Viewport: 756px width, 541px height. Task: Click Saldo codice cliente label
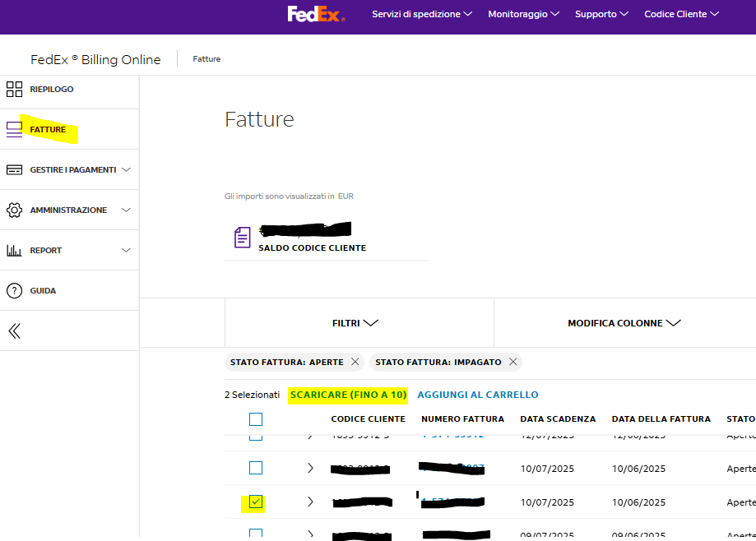[312, 247]
